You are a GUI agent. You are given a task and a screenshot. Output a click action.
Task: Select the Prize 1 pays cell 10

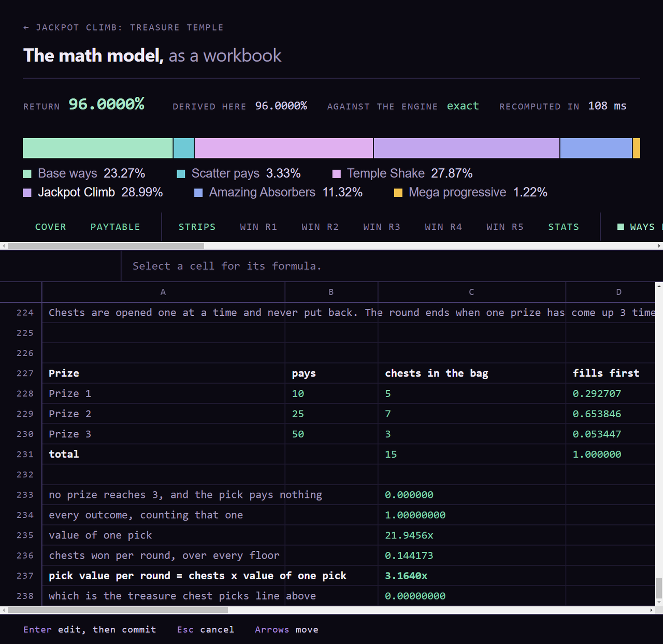pyautogui.click(x=331, y=393)
